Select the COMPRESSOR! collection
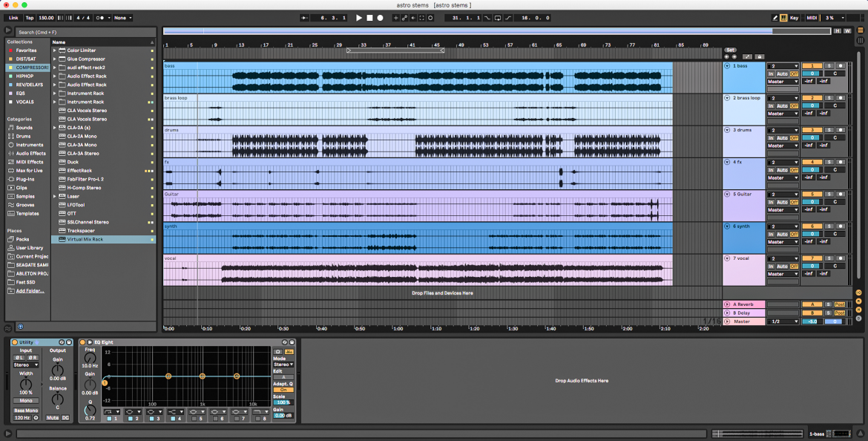This screenshot has width=868, height=441. pyautogui.click(x=27, y=68)
